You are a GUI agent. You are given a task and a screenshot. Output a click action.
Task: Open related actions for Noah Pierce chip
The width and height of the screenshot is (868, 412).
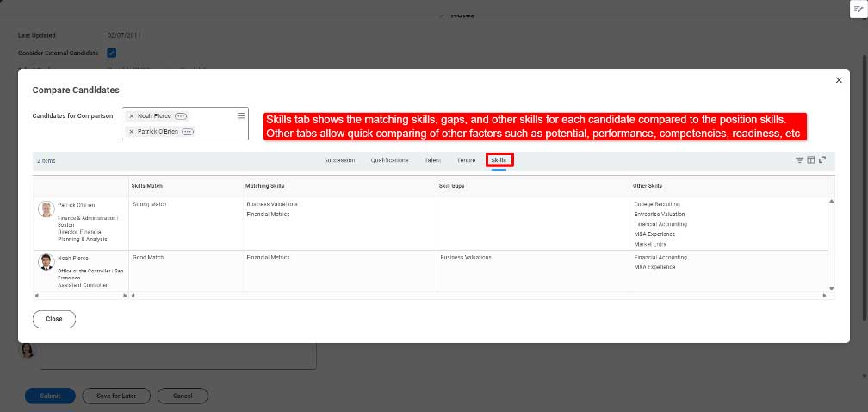tap(181, 115)
